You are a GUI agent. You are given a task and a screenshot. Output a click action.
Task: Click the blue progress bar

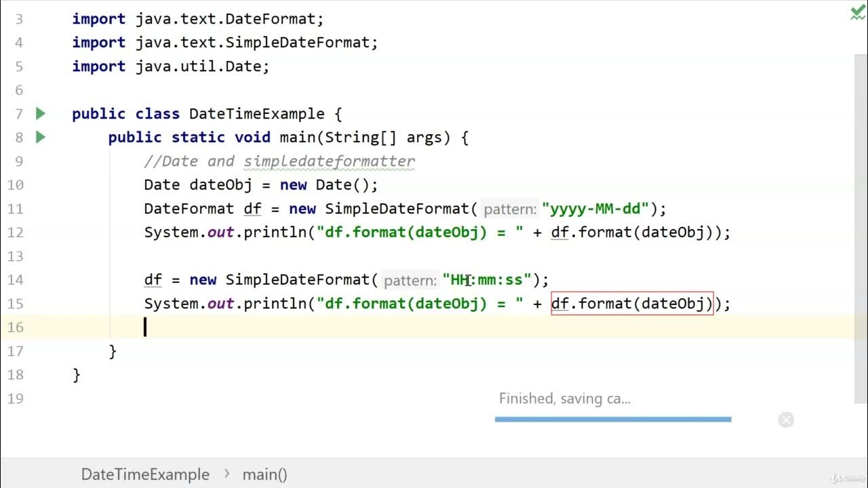(x=612, y=420)
